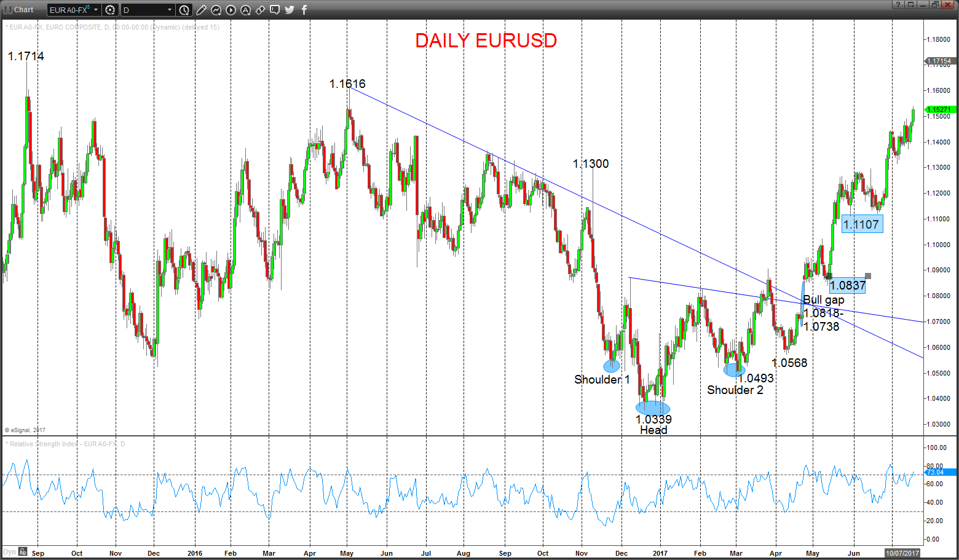Select the 1.0837 price label box

(847, 285)
